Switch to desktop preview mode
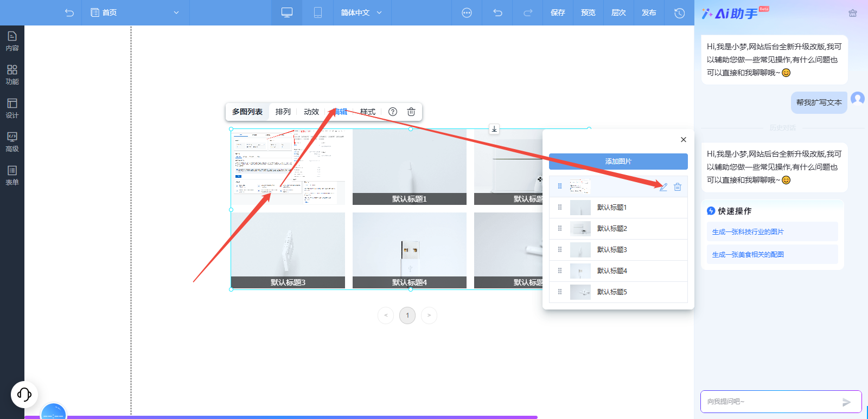This screenshot has width=868, height=419. coord(287,12)
